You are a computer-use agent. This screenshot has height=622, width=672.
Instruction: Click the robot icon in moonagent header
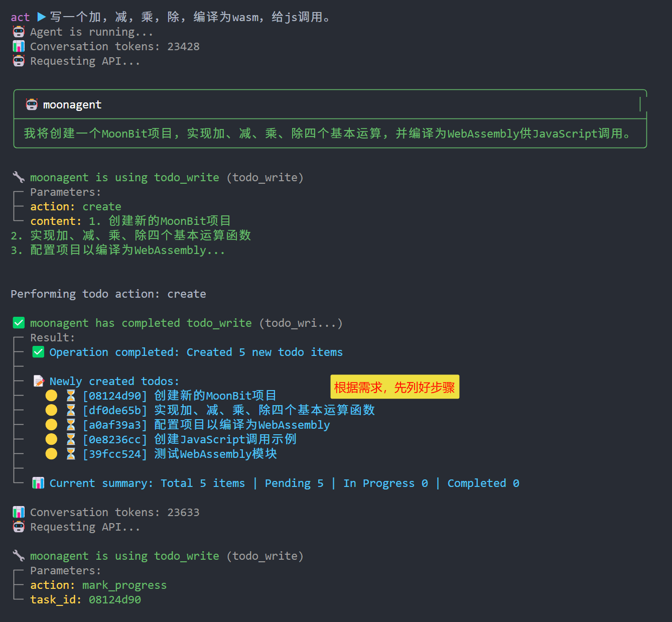(x=32, y=104)
